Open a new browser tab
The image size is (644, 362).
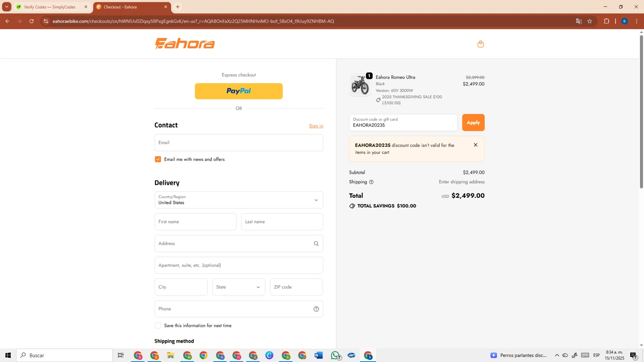(x=178, y=7)
